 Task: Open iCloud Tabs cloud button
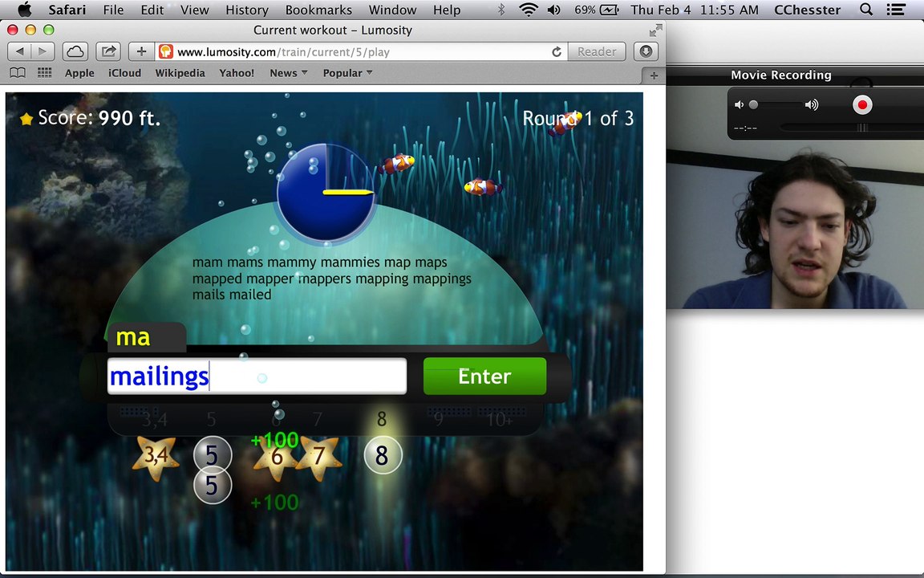point(75,51)
